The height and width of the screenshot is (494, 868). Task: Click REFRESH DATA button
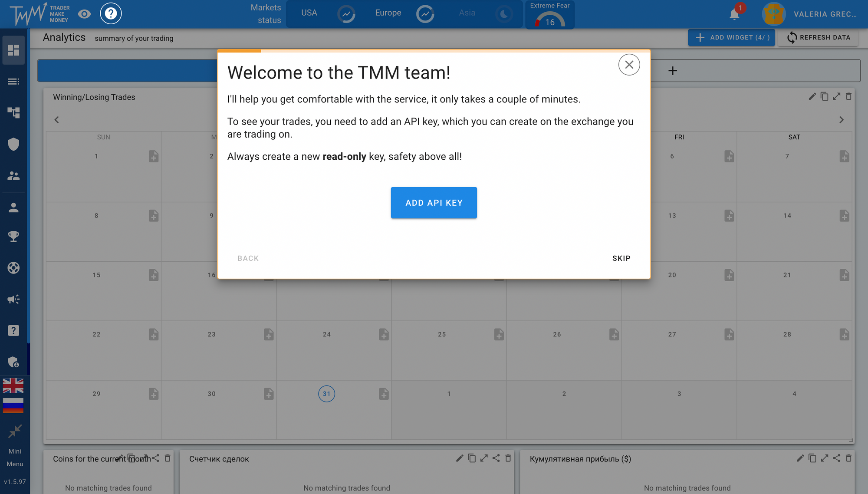[x=818, y=37]
